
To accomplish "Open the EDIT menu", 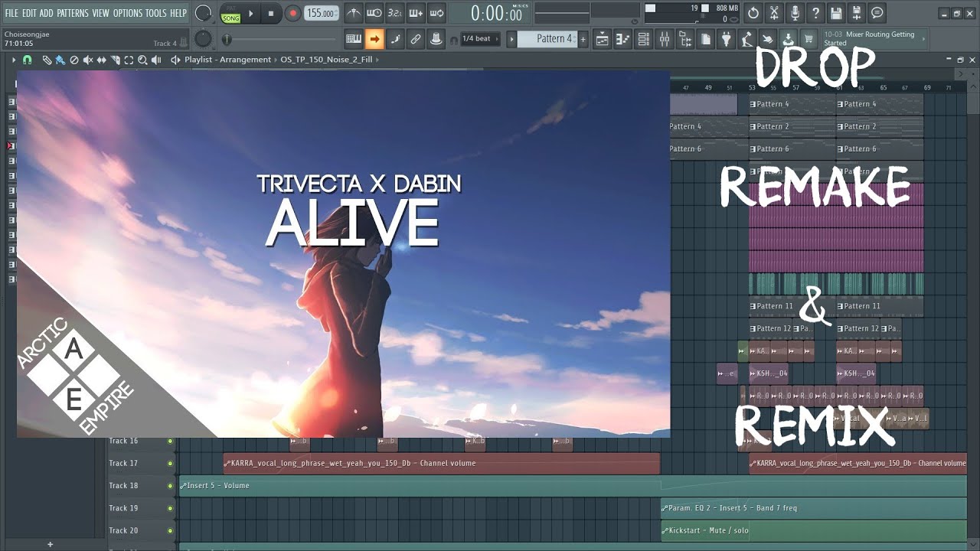I will [29, 13].
